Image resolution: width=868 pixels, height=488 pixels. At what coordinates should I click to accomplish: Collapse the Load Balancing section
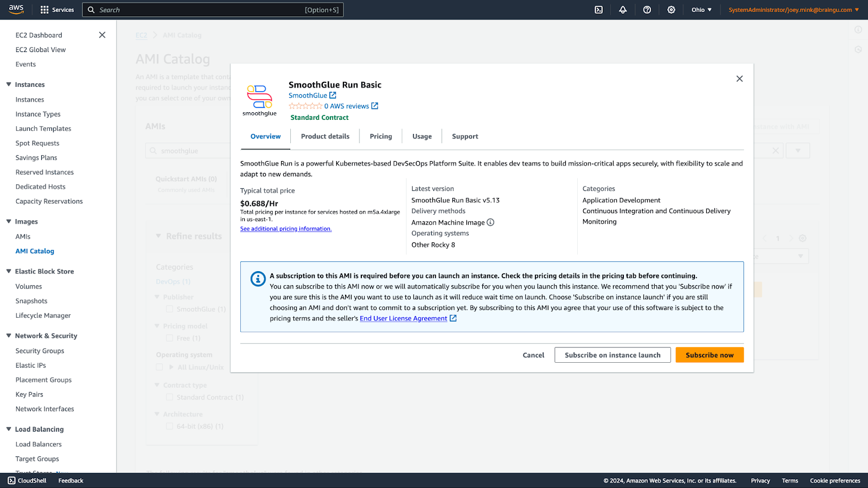[9, 429]
